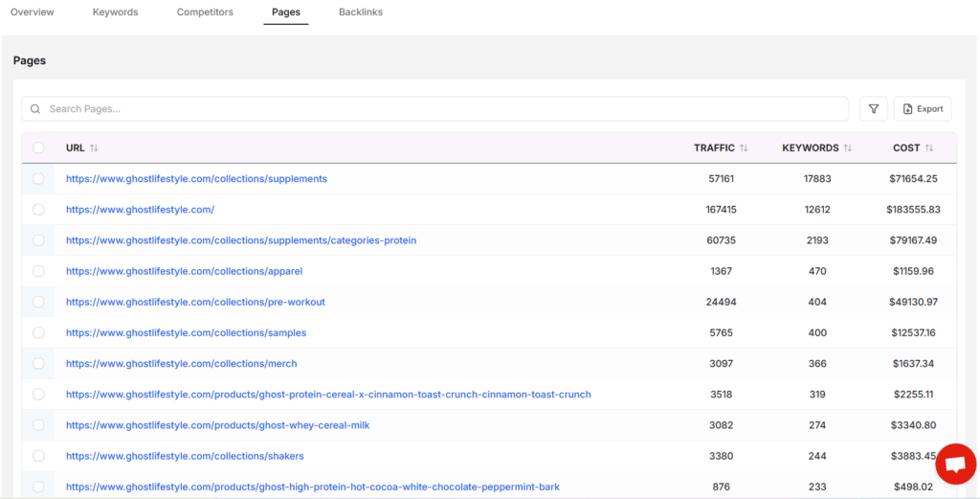Open the filter icon button

point(874,109)
